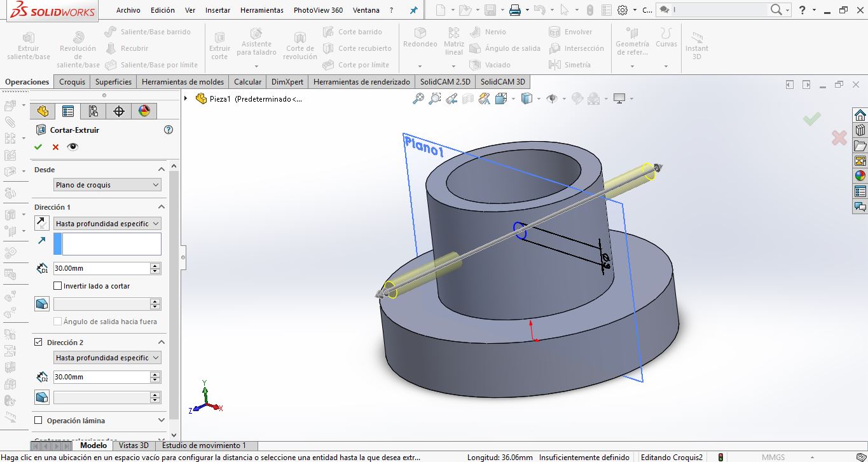Click the Dirección 1 depth 30.00mm field
868x462 pixels.
click(x=102, y=269)
